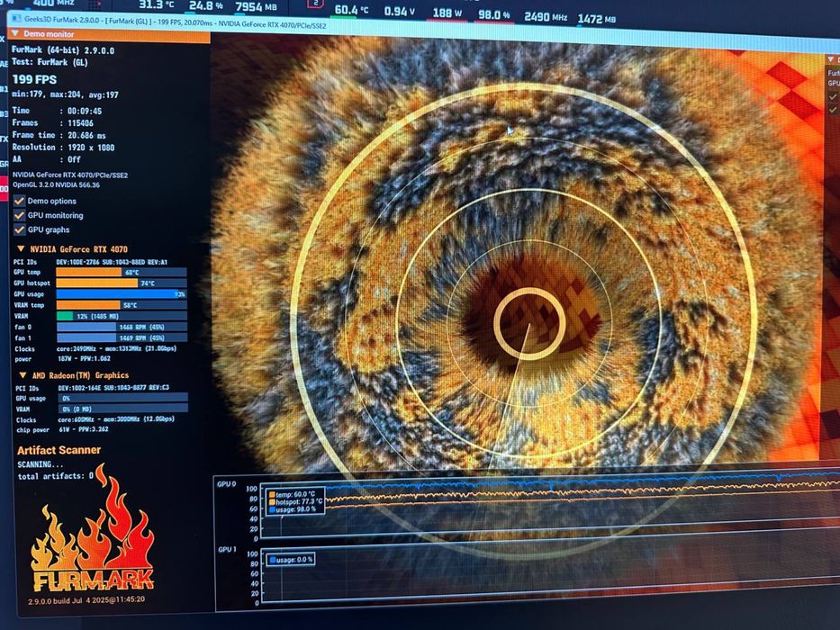This screenshot has width=840, height=630.
Task: Click the fan 1 RPM bar
Action: point(122,338)
